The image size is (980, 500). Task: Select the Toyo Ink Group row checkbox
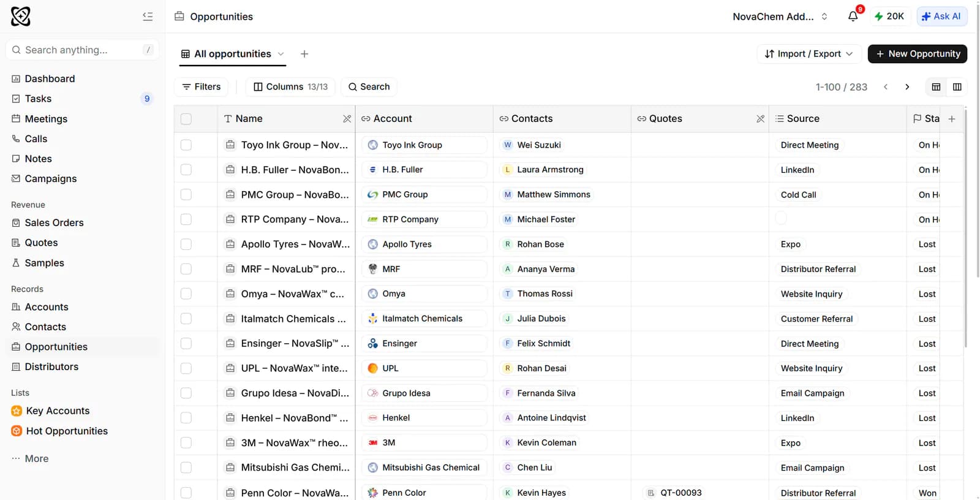coord(186,145)
